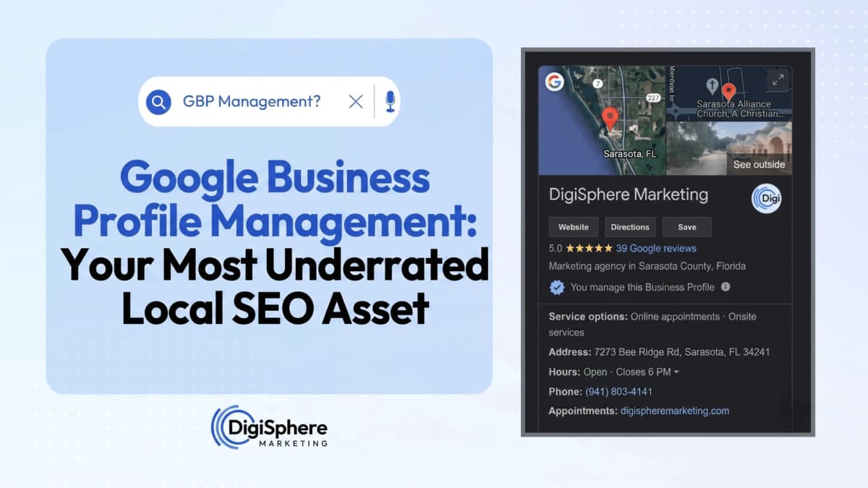Viewport: 868px width, 488px height.
Task: Click the address 7273 Bee Ridge Rd
Action: (681, 352)
